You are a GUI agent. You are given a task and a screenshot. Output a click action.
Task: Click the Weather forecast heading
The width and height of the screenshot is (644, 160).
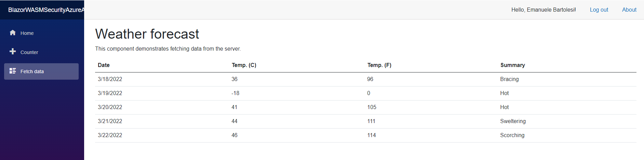tap(147, 34)
